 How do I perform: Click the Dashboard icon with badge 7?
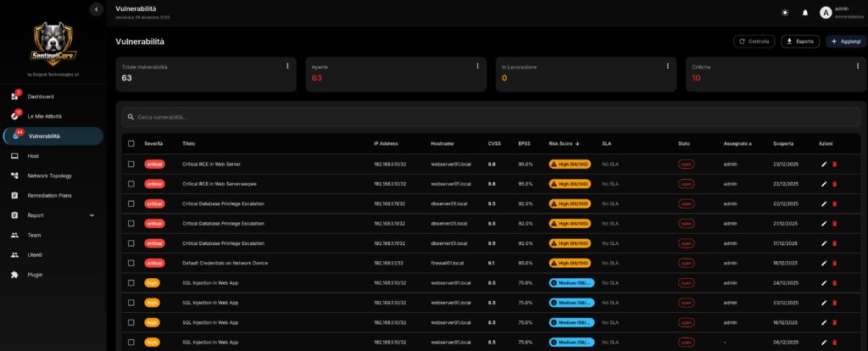pyautogui.click(x=15, y=96)
